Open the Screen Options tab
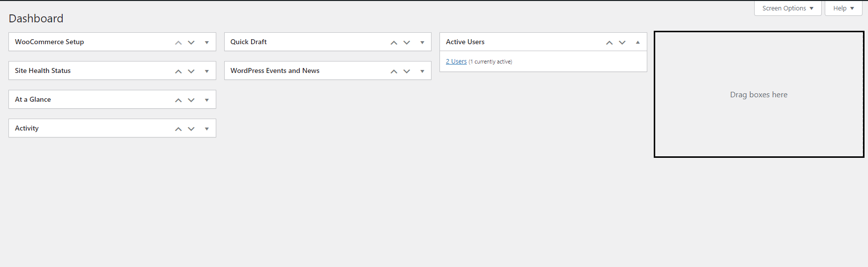868x267 pixels. 788,8
